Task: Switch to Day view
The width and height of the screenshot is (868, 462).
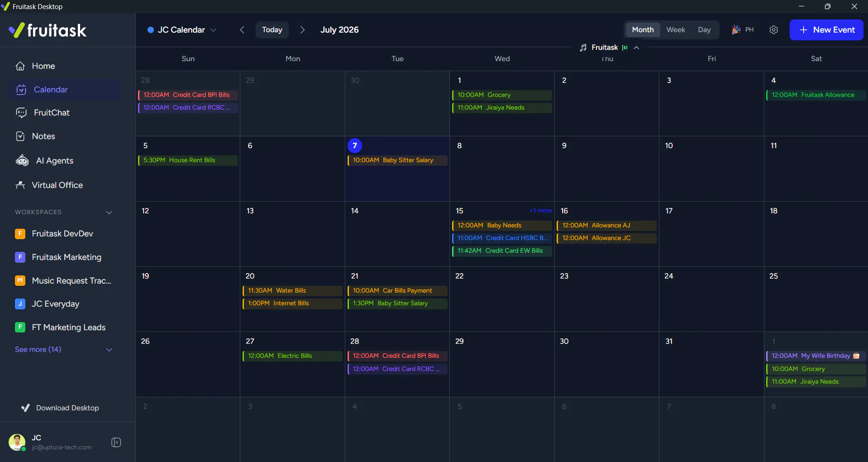Action: (704, 30)
